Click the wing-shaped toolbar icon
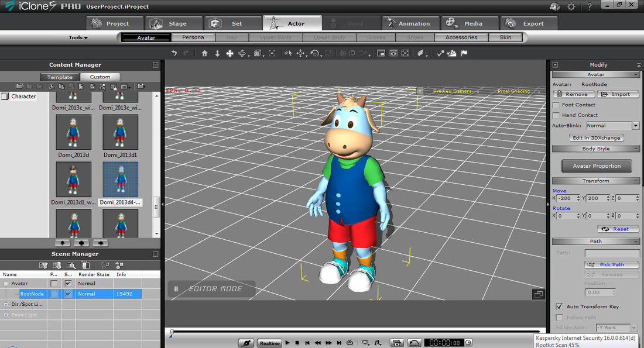 coord(420,53)
